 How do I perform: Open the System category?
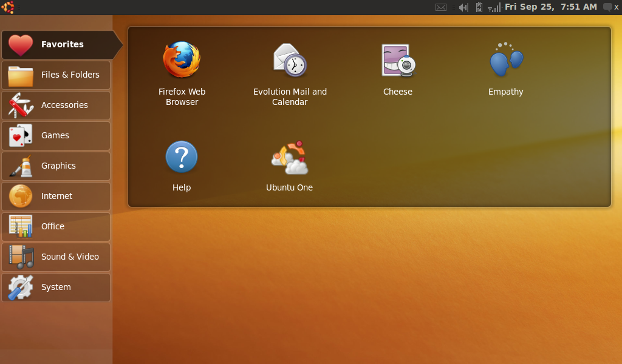click(x=56, y=287)
